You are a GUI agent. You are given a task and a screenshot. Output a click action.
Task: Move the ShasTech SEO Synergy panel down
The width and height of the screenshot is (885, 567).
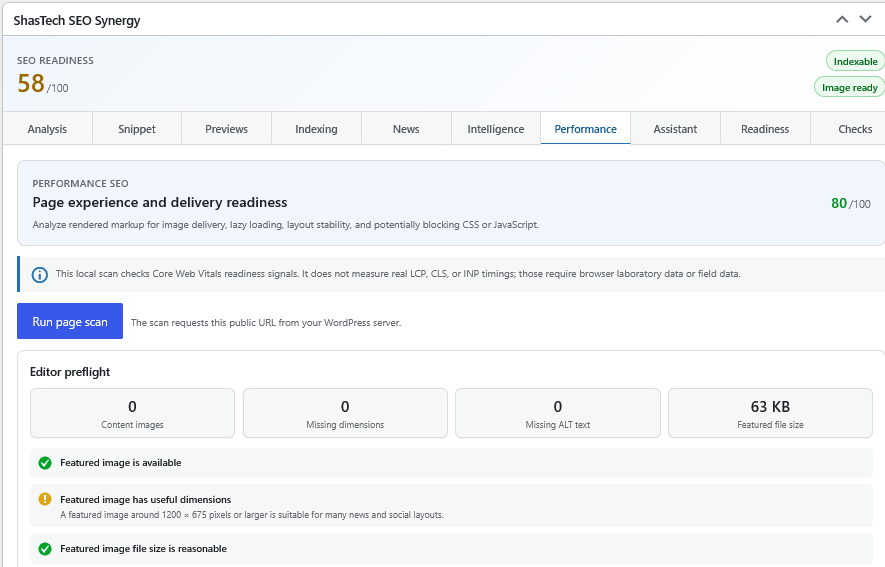865,20
